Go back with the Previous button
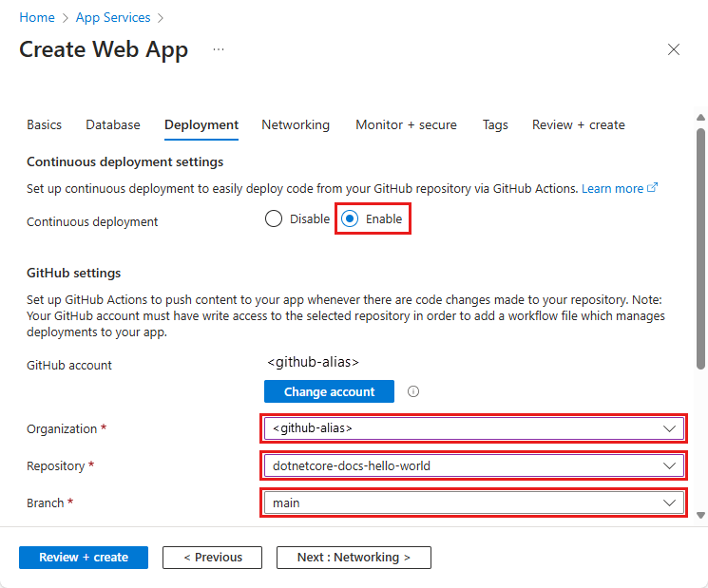 coord(213,558)
